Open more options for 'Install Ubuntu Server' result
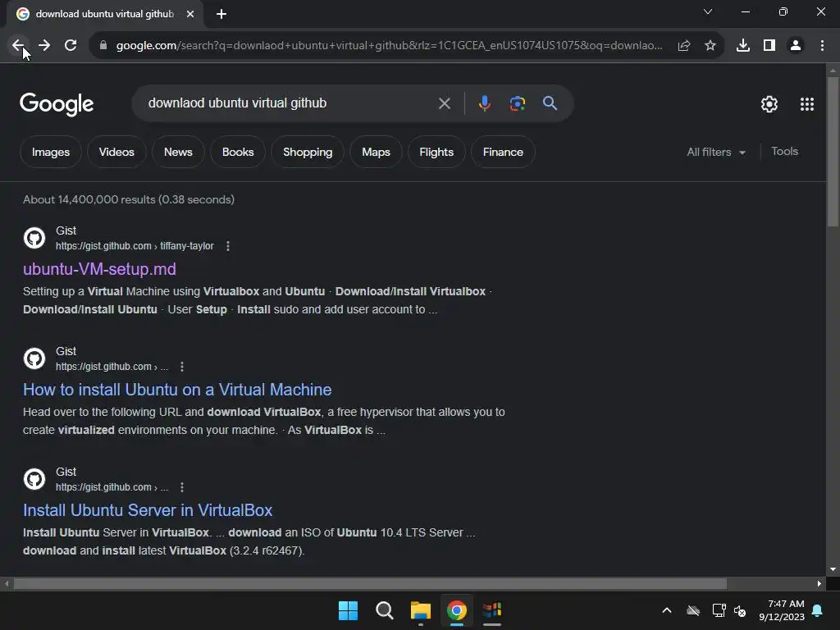This screenshot has height=630, width=840. click(x=182, y=487)
